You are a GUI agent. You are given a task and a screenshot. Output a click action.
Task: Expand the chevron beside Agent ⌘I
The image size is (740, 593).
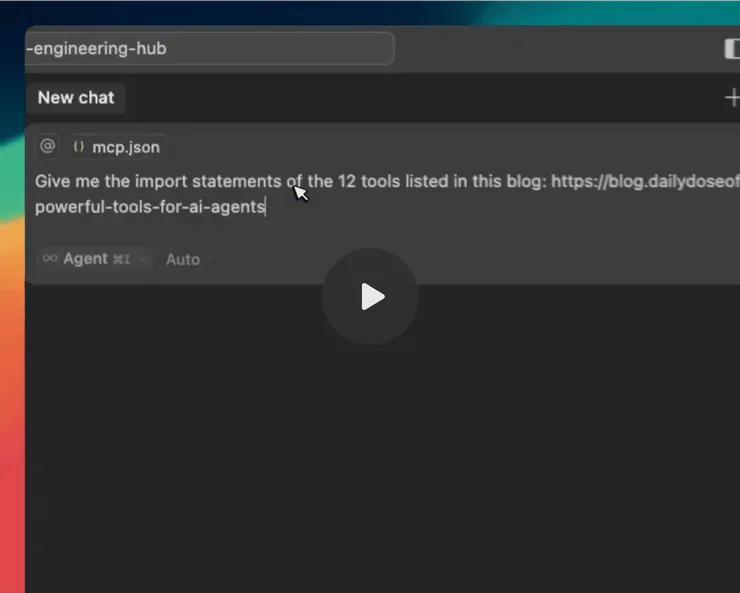click(142, 259)
